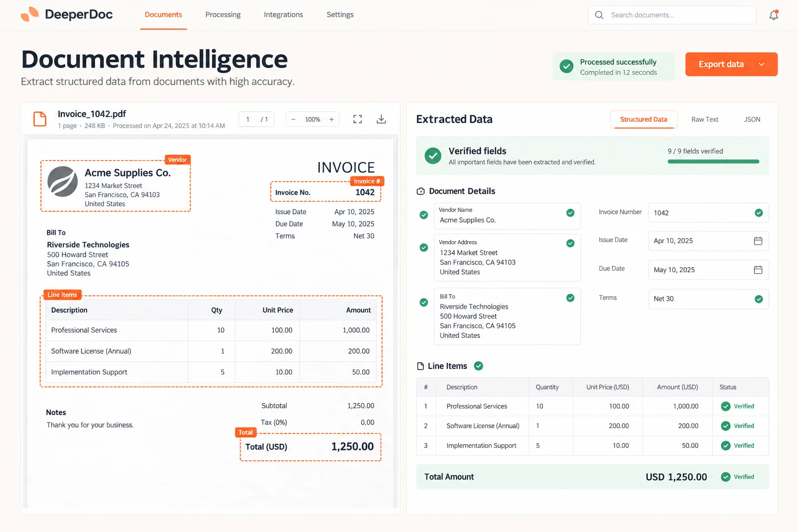Click the Total Amount USD 1,250.00 value
Screen dimensions: 798x532
[676, 477]
